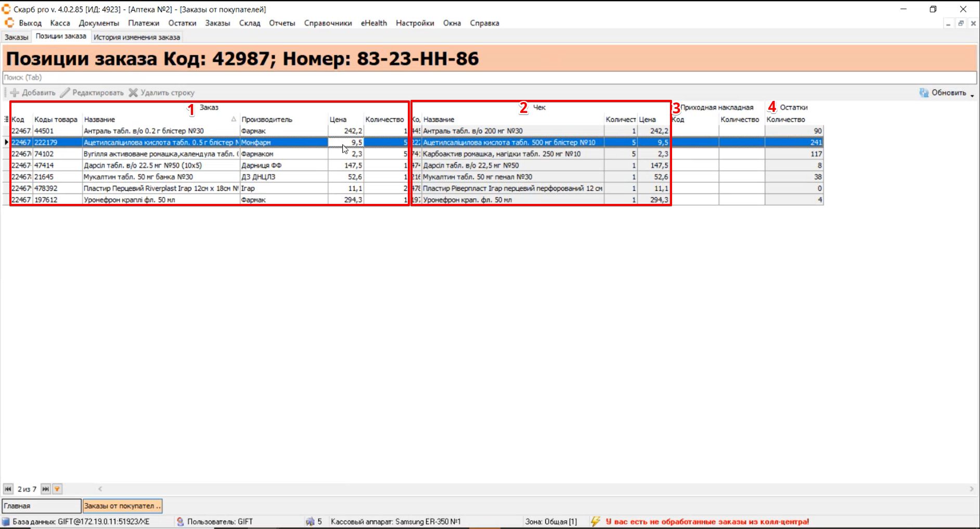
Task: Click the Главная window button
Action: pyautogui.click(x=41, y=506)
